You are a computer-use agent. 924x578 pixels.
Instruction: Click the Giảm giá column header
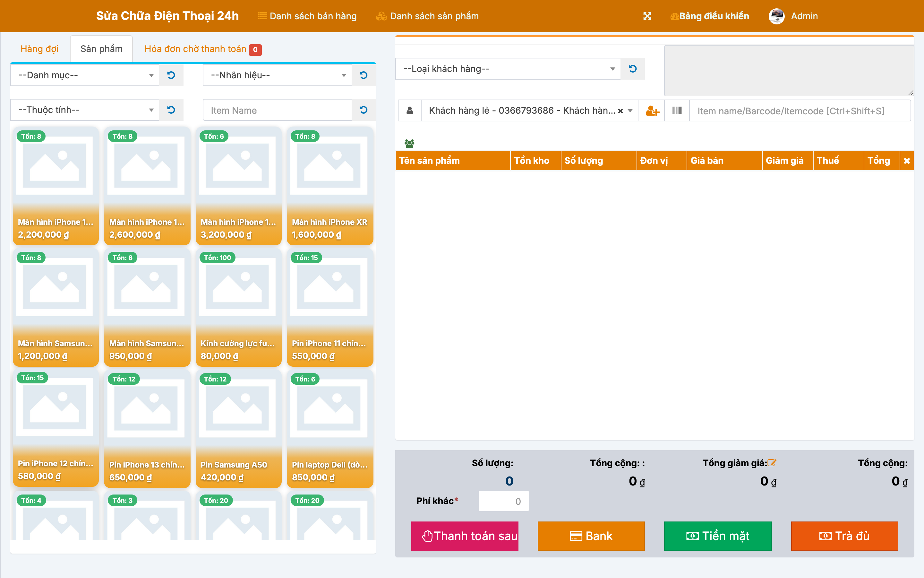(788, 161)
